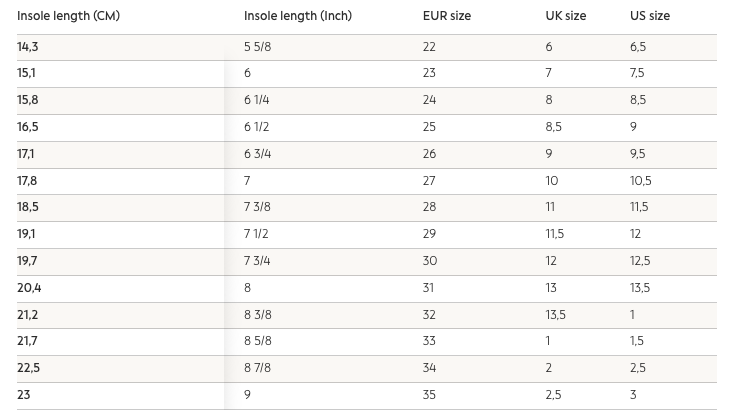
Task: Click the UK size column header
Action: [566, 17]
